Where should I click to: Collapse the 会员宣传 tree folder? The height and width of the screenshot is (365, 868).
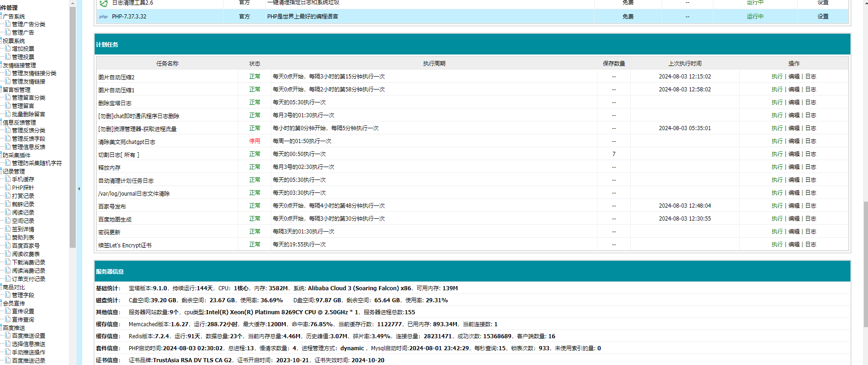1,303
